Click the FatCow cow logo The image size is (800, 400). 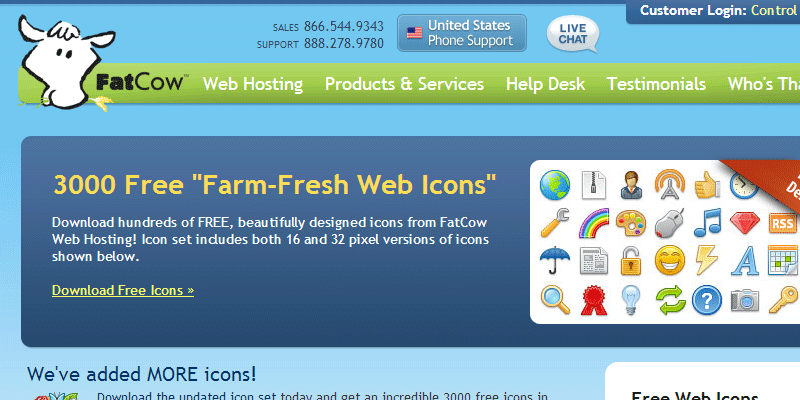68,62
